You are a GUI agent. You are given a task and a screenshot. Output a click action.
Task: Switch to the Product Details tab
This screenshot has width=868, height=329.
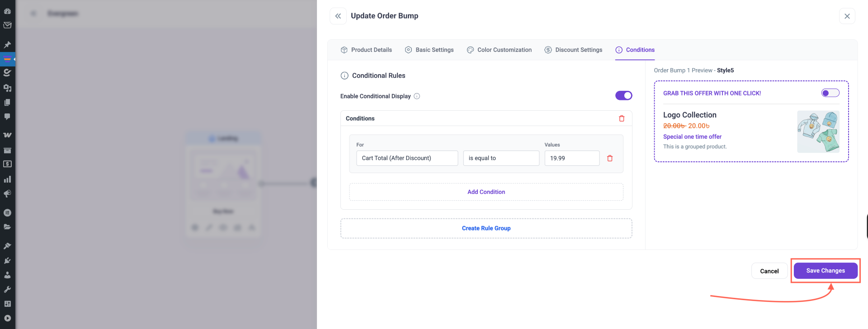(366, 50)
